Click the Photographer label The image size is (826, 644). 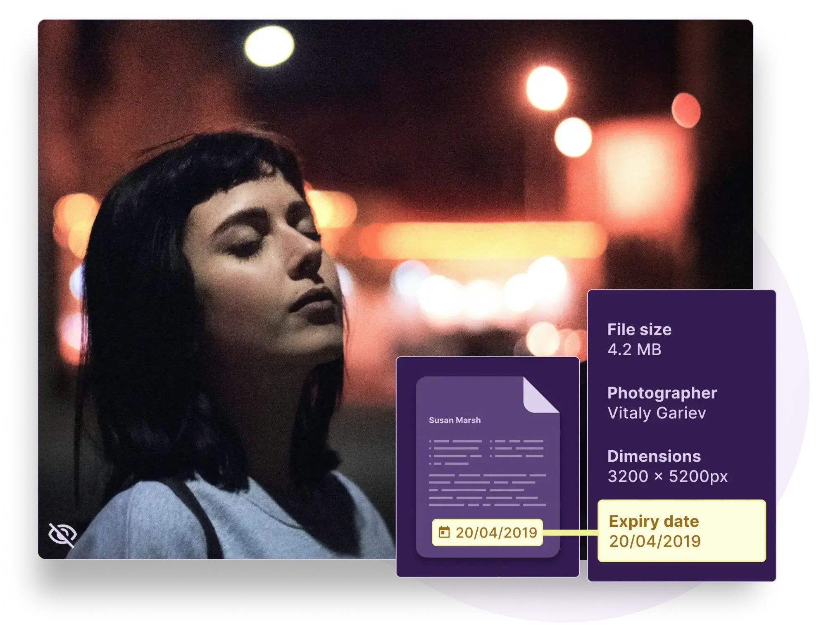click(662, 393)
